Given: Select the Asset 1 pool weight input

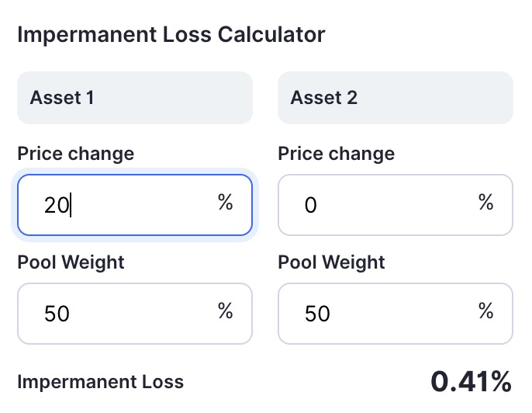Looking at the screenshot, I should pos(135,314).
